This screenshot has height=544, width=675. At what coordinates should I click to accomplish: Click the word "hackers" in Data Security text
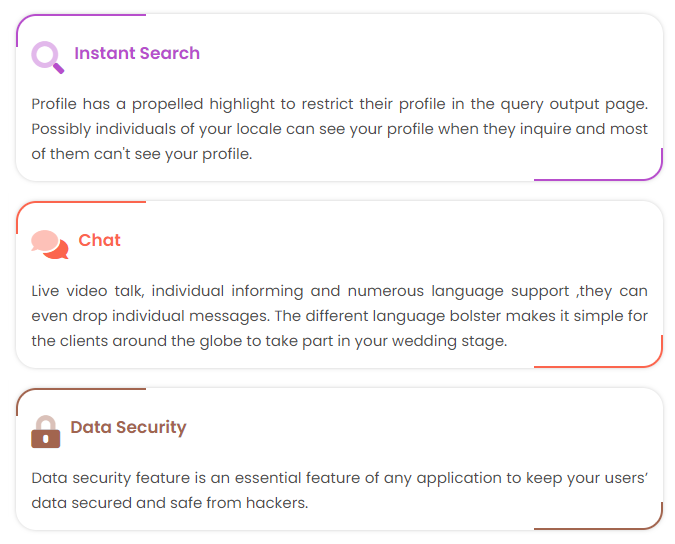pyautogui.click(x=277, y=503)
